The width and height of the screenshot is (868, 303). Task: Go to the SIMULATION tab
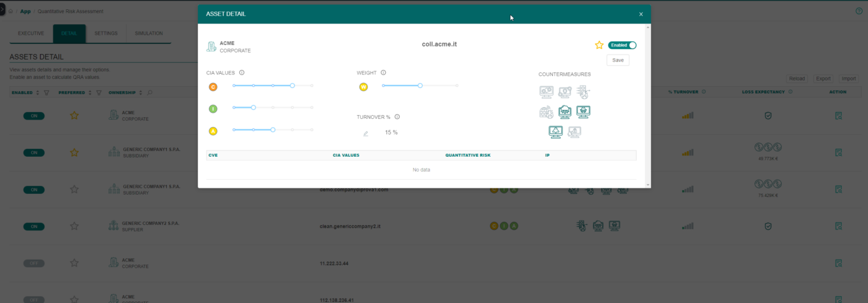(149, 33)
